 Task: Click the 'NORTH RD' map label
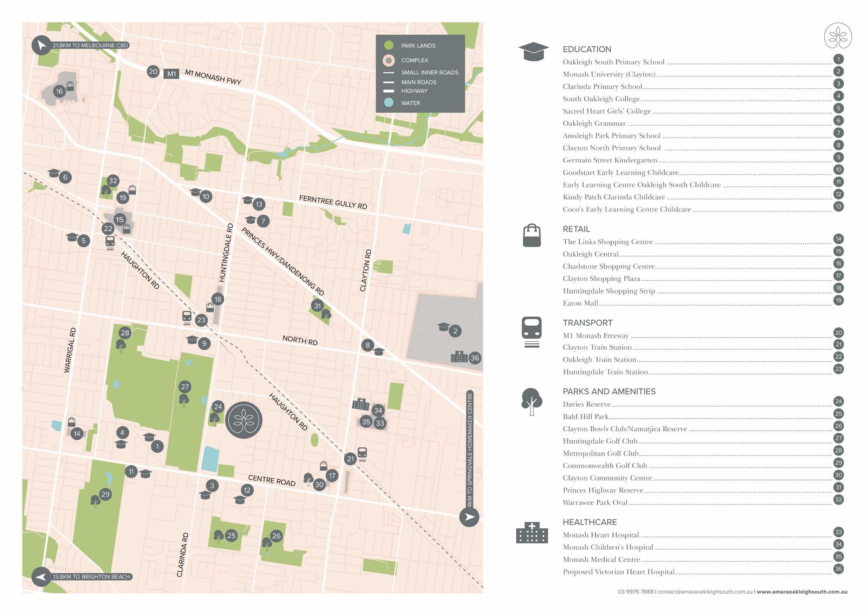coord(300,340)
